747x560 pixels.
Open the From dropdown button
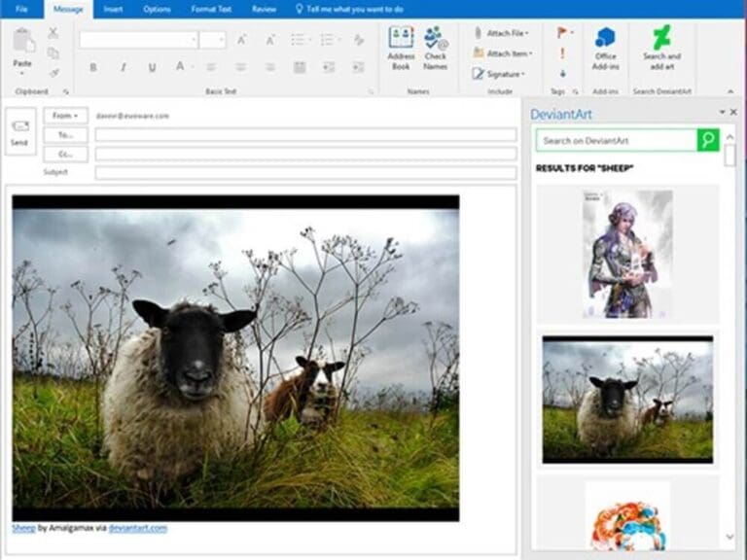coord(65,116)
